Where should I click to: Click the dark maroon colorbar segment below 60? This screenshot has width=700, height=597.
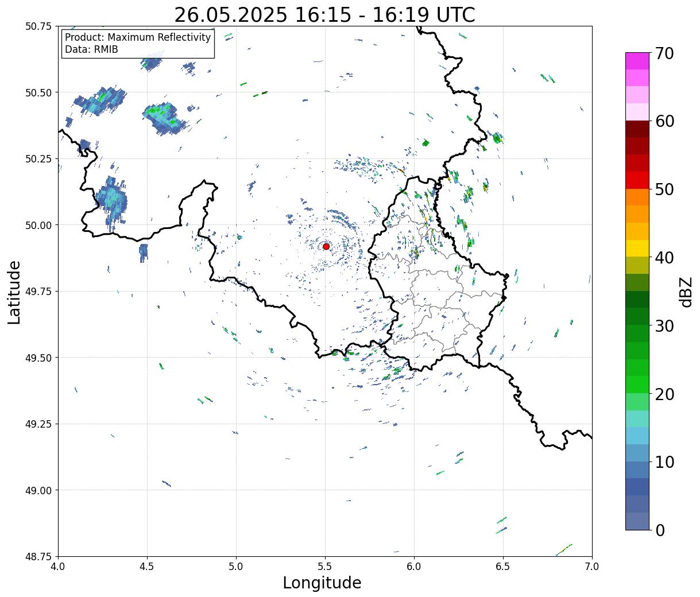point(637,129)
